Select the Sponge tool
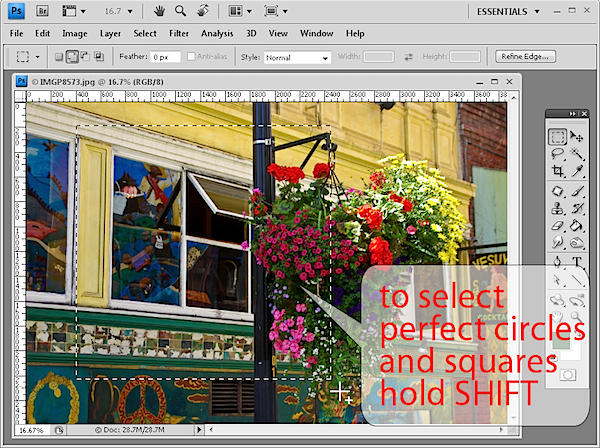Image resolution: width=600 pixels, height=448 pixels. (577, 242)
